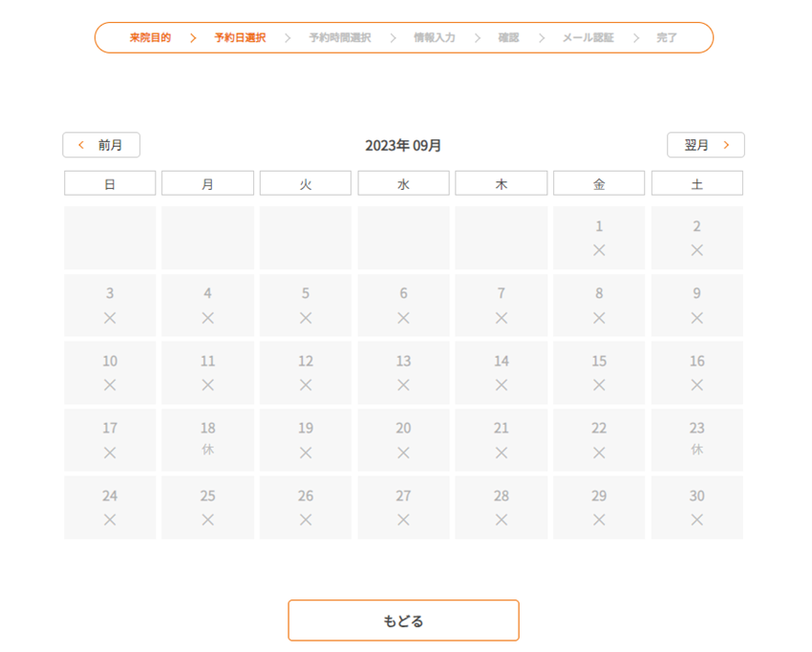This screenshot has height=652, width=812.
Task: Pick day 9 calendar cell
Action: pos(697,305)
